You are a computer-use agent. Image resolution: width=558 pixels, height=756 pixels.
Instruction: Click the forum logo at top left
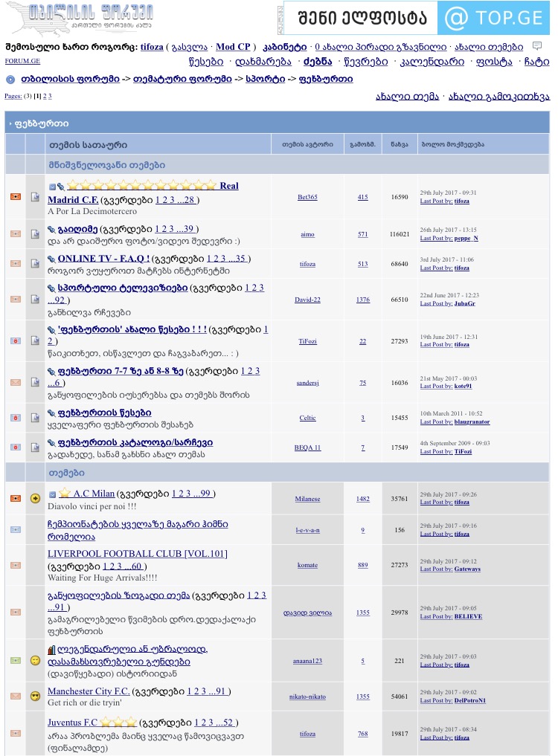[80, 19]
